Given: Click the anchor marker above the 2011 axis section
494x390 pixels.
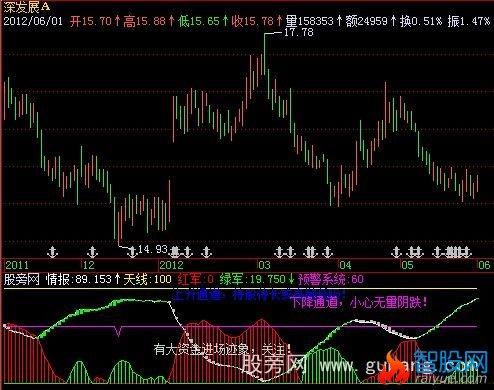Looking at the screenshot, I should click(52, 252).
